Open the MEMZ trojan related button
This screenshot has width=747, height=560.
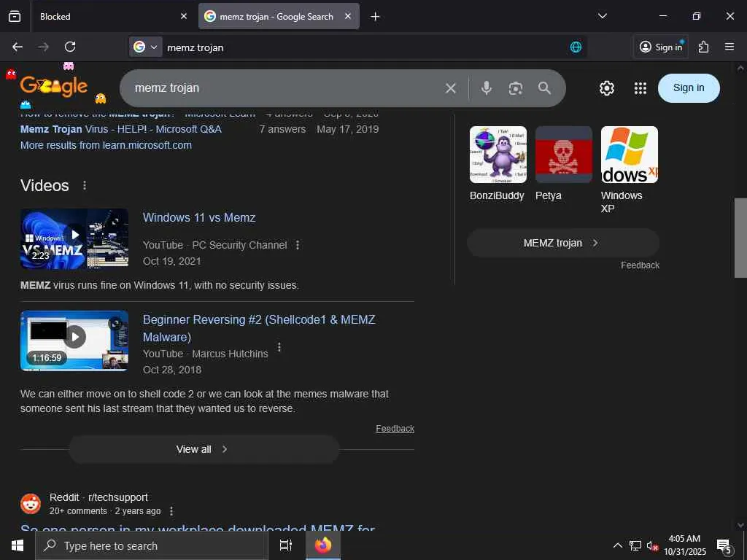(x=563, y=243)
